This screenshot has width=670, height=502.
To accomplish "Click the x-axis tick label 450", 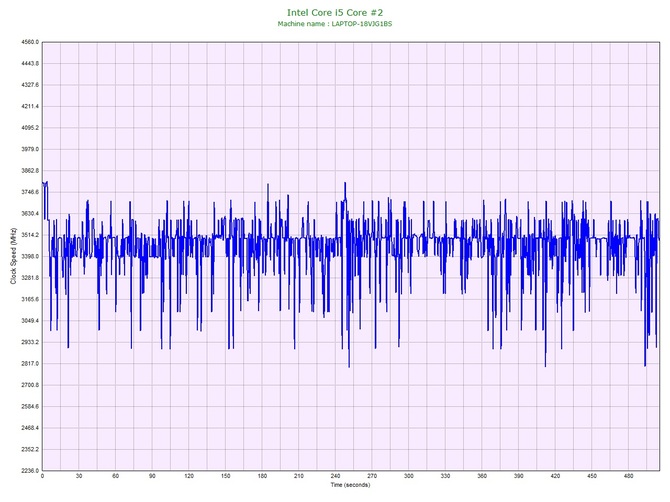I will pyautogui.click(x=592, y=476).
